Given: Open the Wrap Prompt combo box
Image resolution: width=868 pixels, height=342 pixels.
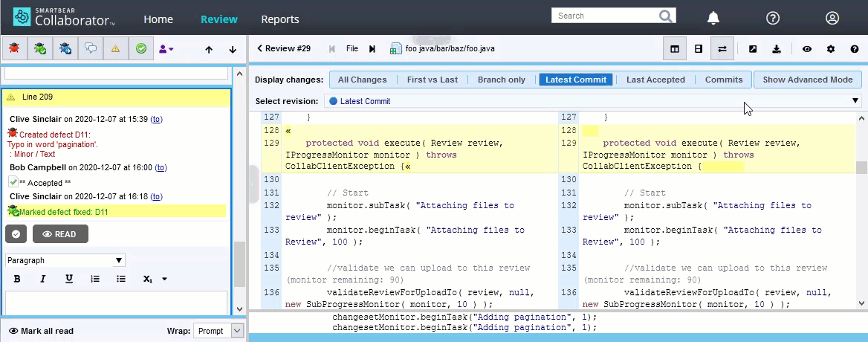Looking at the screenshot, I should (x=218, y=331).
